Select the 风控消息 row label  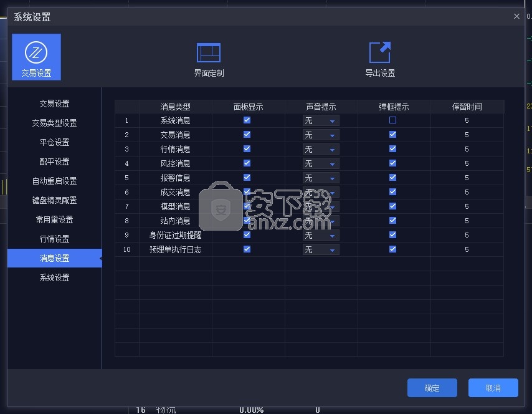(x=176, y=163)
